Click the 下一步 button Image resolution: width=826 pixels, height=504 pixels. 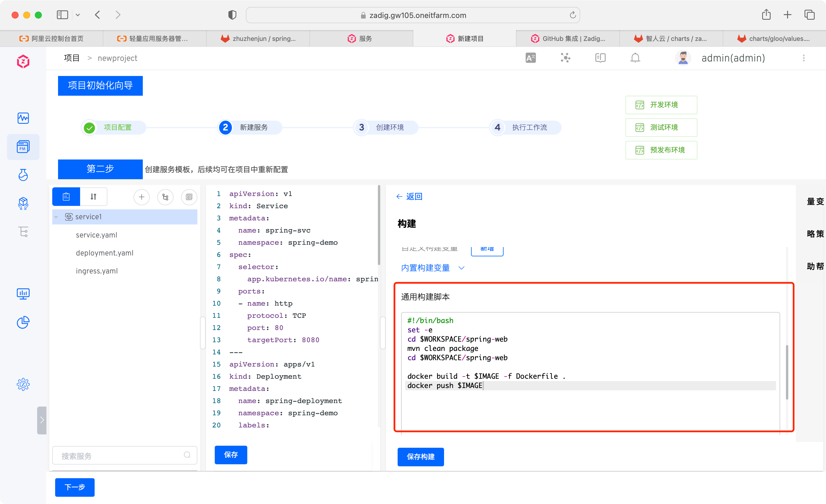(x=75, y=487)
